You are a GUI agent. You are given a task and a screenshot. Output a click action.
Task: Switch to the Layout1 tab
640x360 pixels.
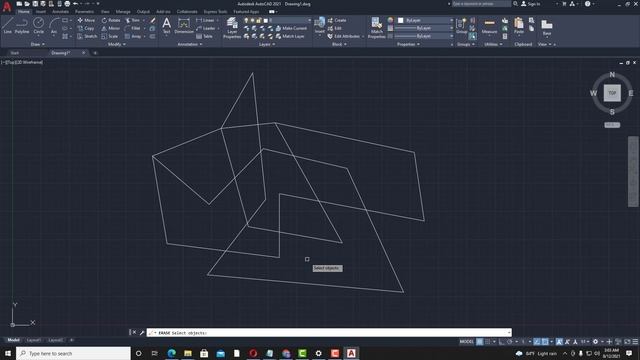pyautogui.click(x=33, y=340)
